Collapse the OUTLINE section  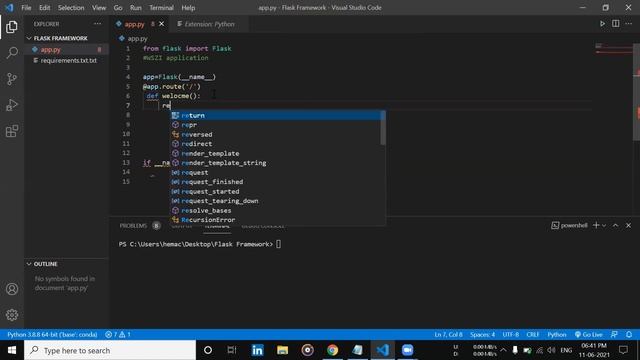coord(46,264)
